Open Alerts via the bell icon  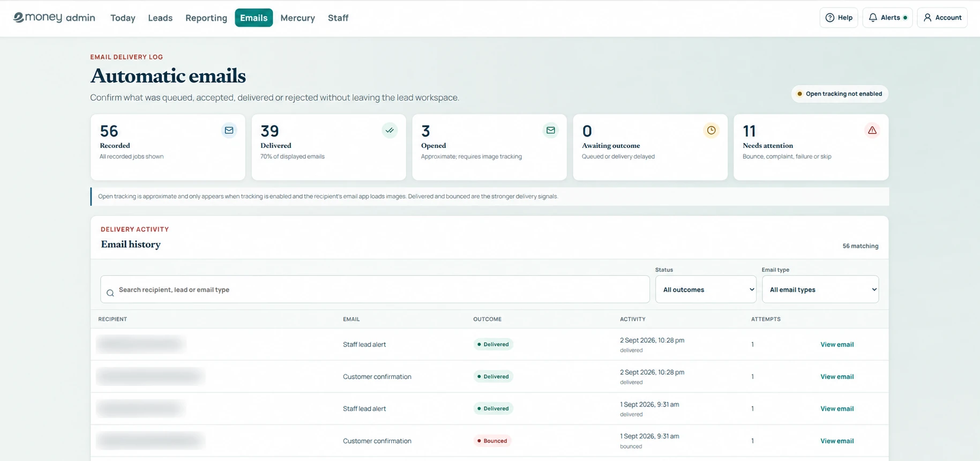tap(887, 18)
